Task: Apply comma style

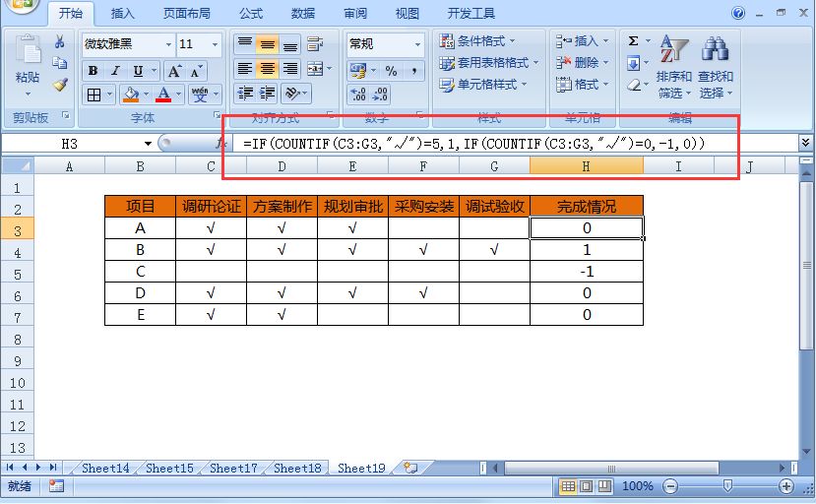Action: [414, 70]
